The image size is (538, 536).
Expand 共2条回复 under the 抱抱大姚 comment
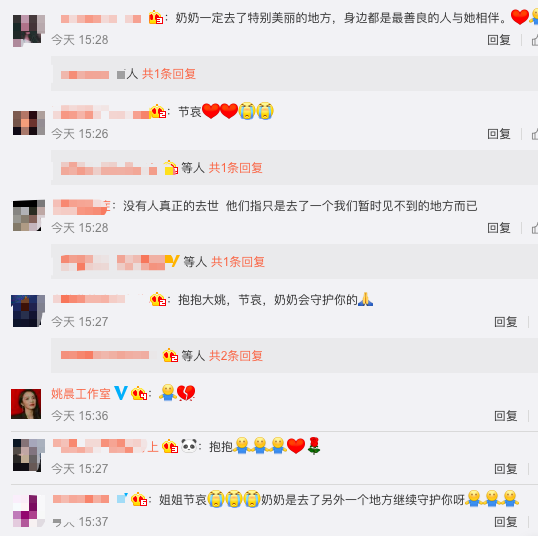236,356
